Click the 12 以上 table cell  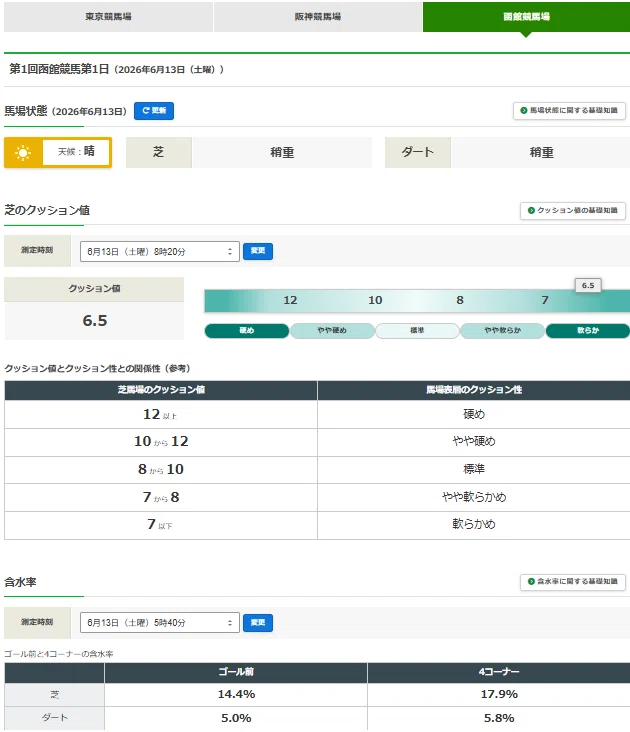click(x=161, y=415)
